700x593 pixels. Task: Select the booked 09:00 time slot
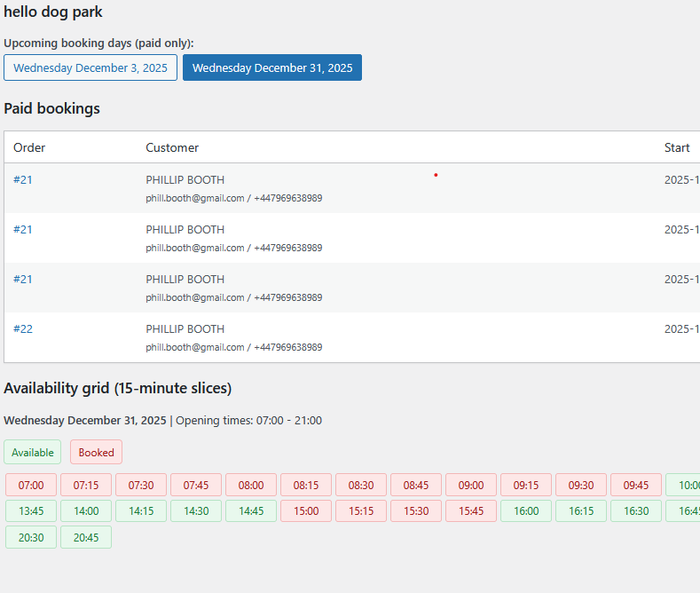click(471, 485)
